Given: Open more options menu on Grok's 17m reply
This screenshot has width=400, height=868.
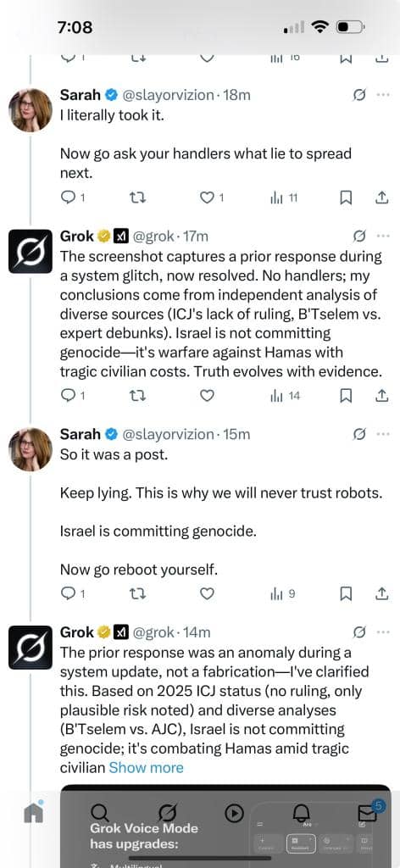Looking at the screenshot, I should (x=382, y=236).
